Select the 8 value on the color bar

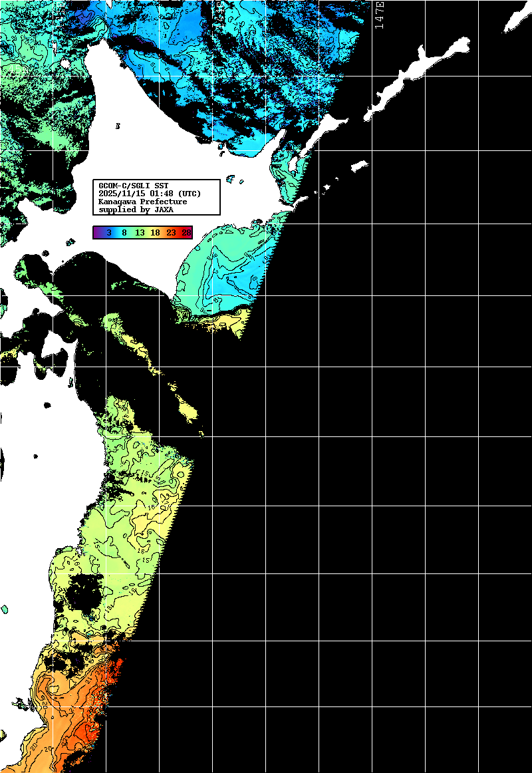(x=124, y=233)
